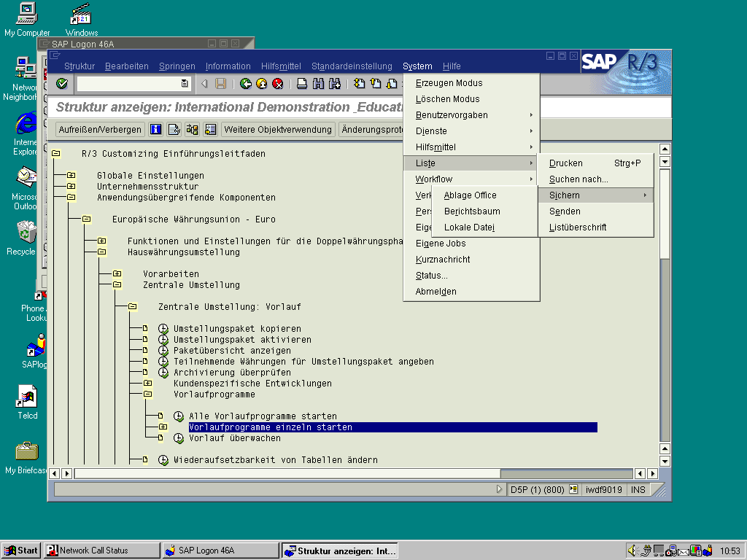The width and height of the screenshot is (747, 560).
Task: Click the red Cancel icon
Action: [x=278, y=84]
